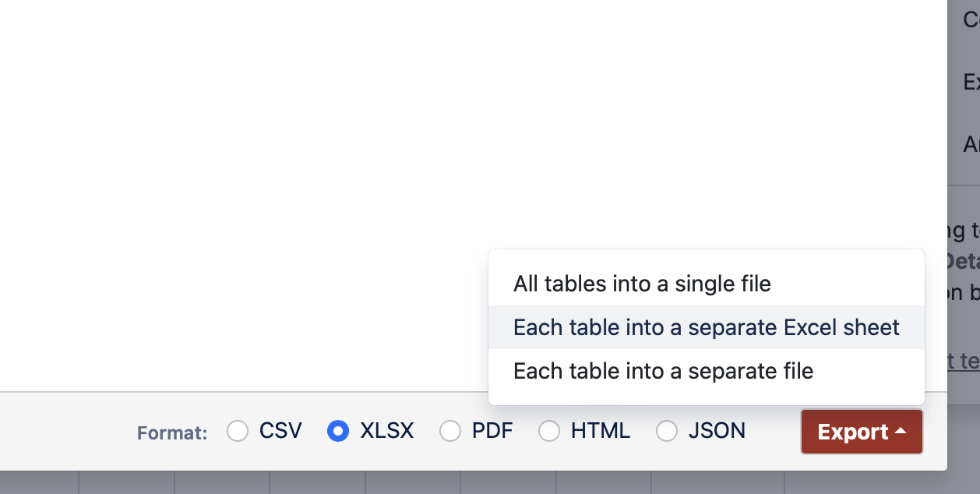Select 'Each table into a separate Excel sheet'
The image size is (980, 494).
pyautogui.click(x=706, y=327)
